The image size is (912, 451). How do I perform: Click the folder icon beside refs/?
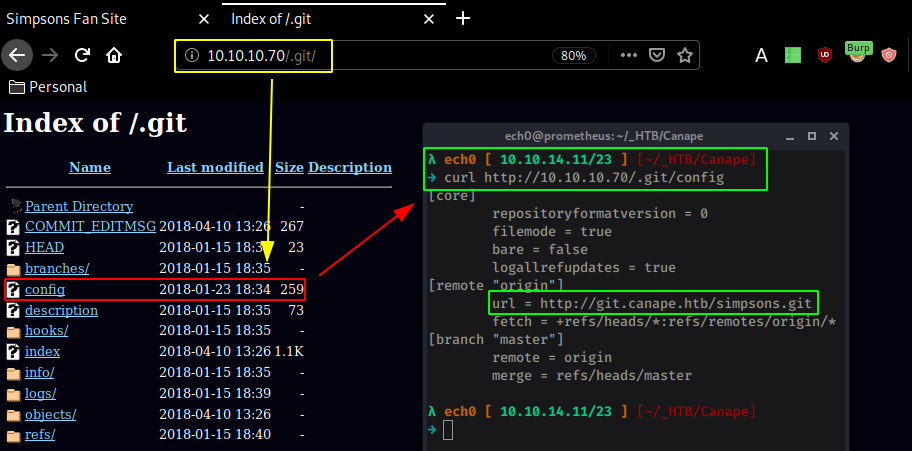pyautogui.click(x=13, y=436)
